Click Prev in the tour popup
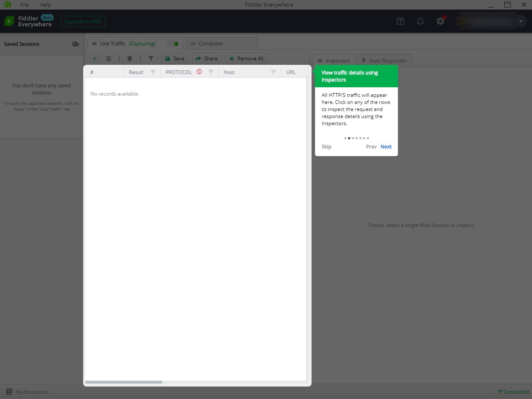Screen dimensions: 532x399 coord(371,147)
